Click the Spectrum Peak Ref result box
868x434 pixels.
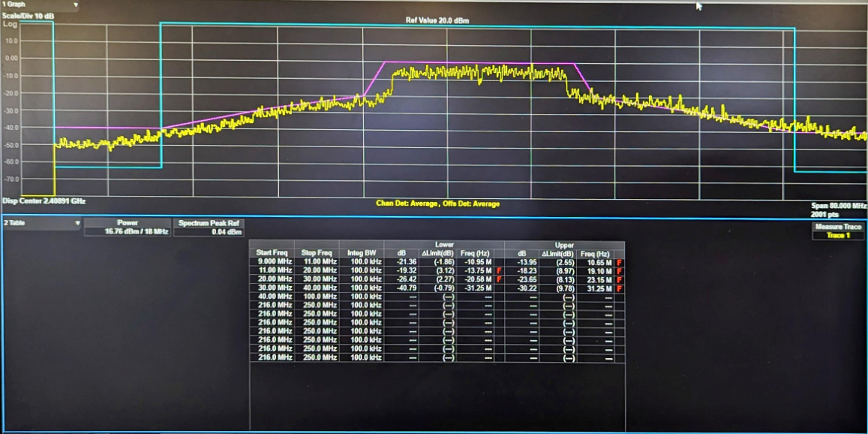pos(209,228)
